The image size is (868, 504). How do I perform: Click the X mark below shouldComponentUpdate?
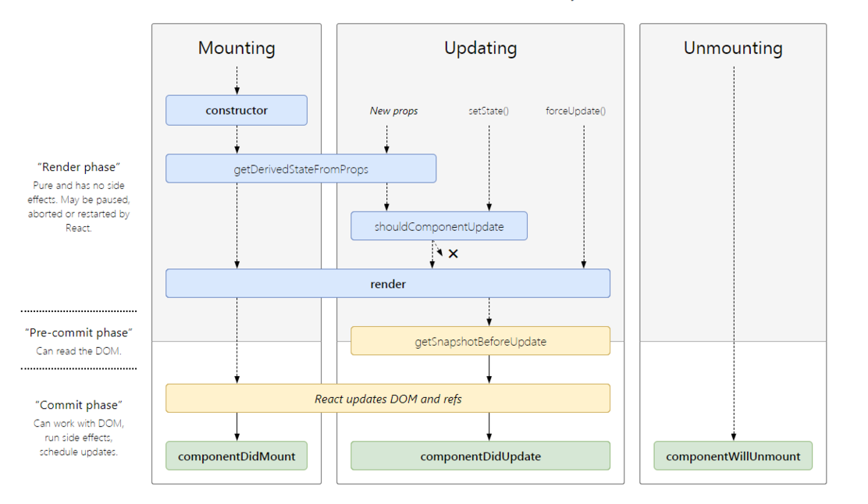pos(454,254)
